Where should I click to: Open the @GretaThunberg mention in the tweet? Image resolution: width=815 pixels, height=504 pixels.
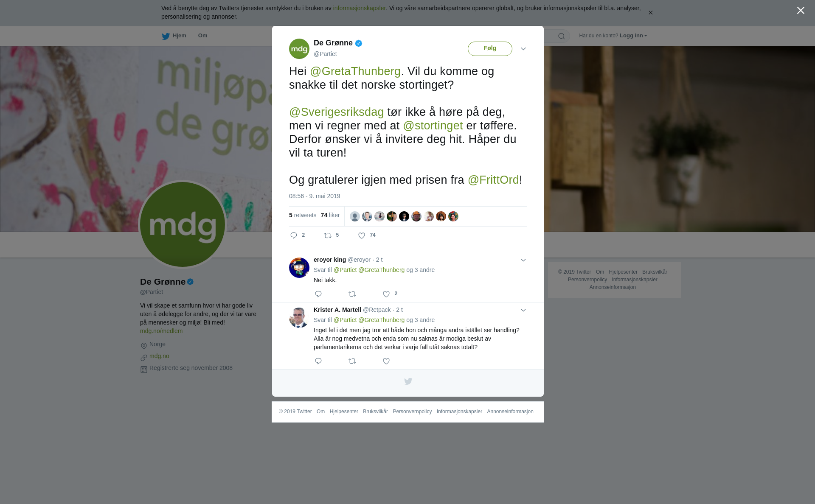point(355,71)
